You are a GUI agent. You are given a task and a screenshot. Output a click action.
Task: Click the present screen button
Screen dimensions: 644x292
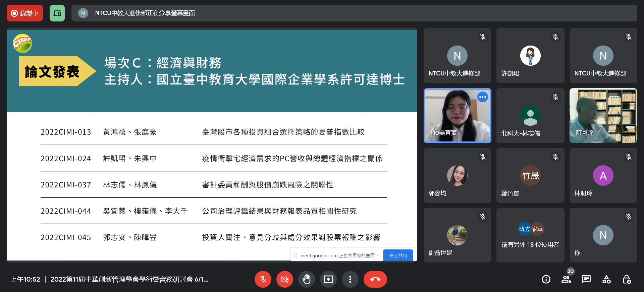[328, 279]
